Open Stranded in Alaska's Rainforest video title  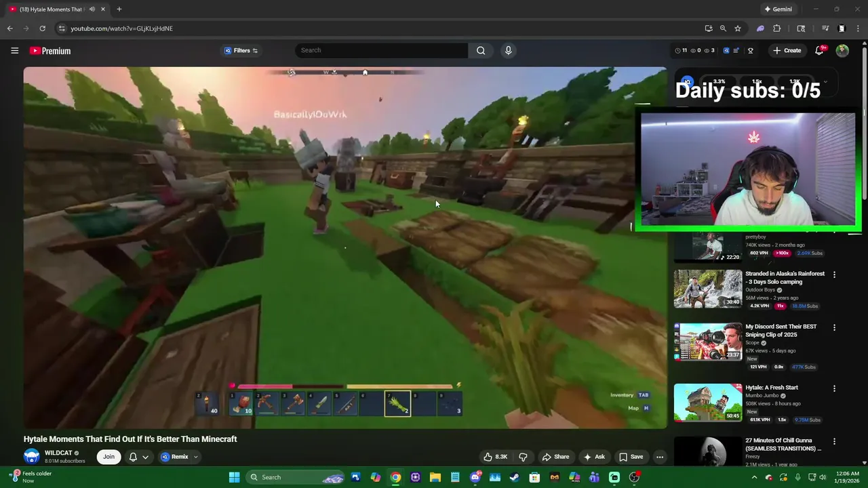pyautogui.click(x=785, y=278)
